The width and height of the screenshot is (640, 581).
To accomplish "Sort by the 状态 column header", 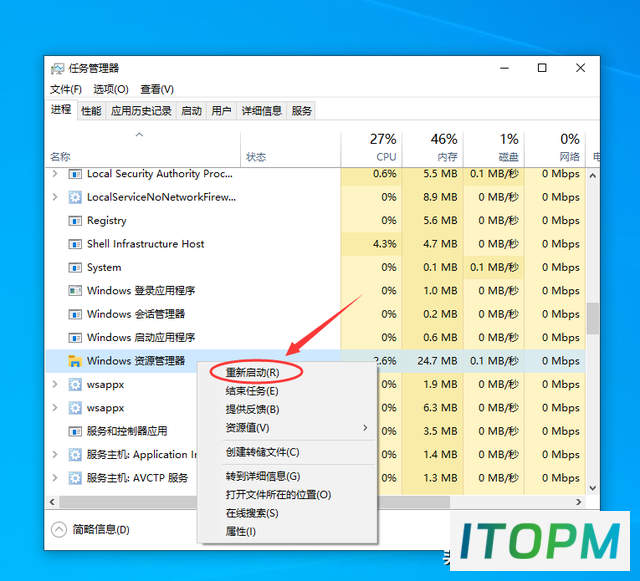I will 290,149.
